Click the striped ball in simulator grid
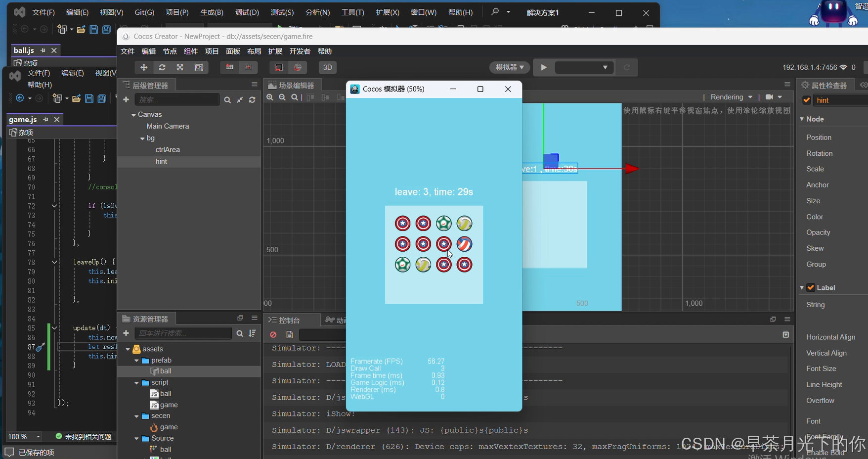 click(x=464, y=244)
